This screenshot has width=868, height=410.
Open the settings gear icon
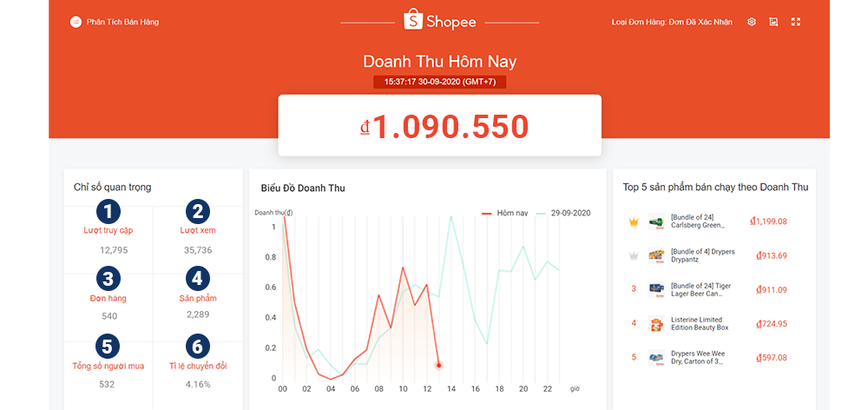click(x=751, y=23)
